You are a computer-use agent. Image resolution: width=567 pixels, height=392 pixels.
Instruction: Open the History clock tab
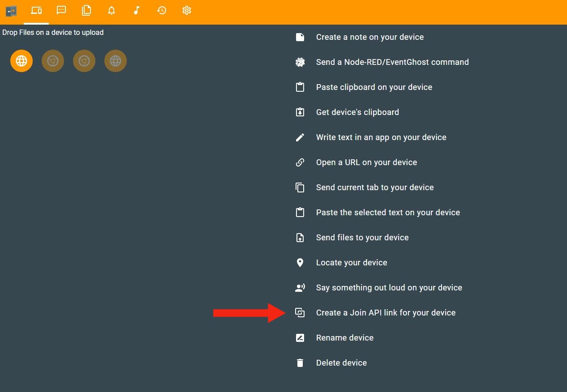pos(162,10)
